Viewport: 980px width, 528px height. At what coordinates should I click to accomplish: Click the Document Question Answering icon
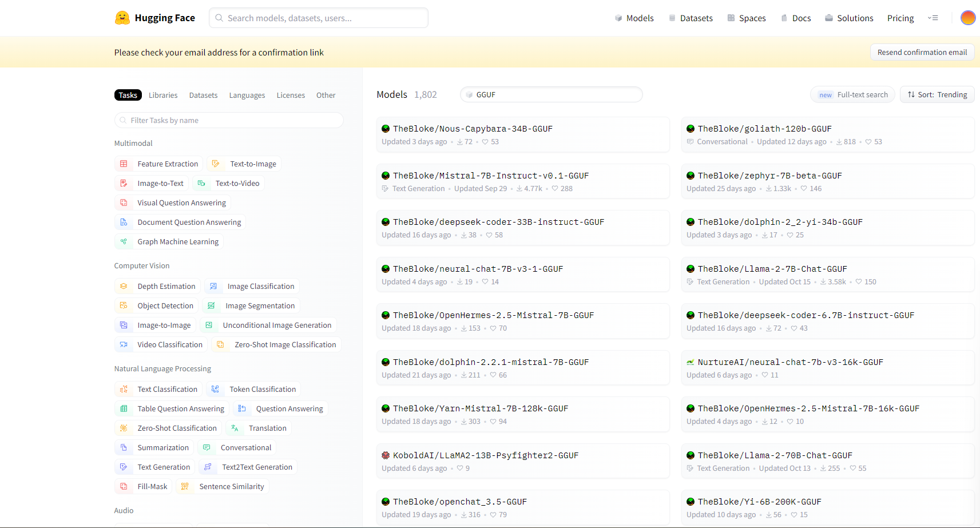[x=124, y=222]
